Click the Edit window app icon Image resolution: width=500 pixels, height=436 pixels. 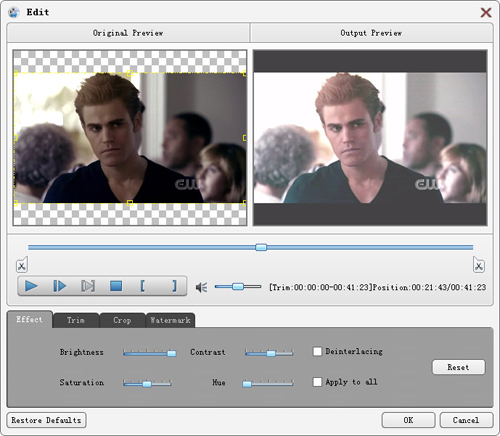coord(14,12)
